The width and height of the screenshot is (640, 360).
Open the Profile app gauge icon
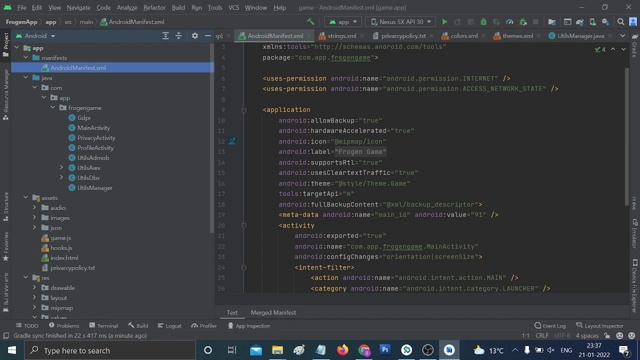pyautogui.click(x=509, y=22)
